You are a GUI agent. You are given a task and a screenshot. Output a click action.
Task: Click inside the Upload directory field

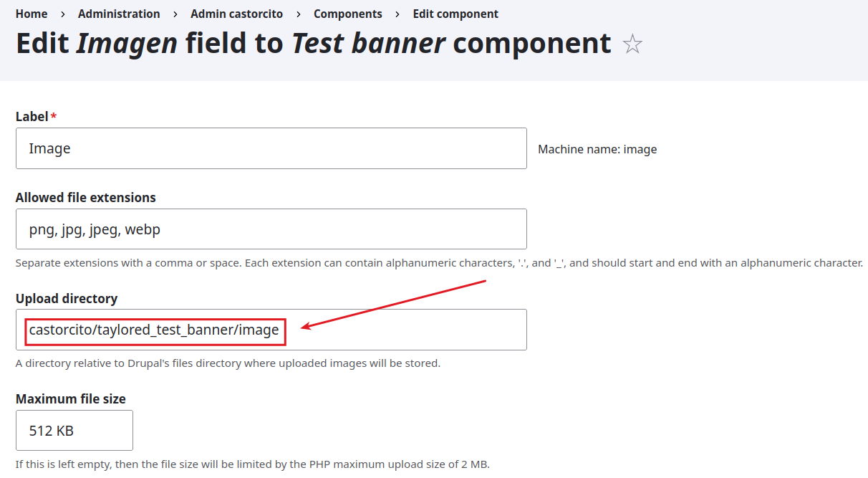click(x=401, y=330)
